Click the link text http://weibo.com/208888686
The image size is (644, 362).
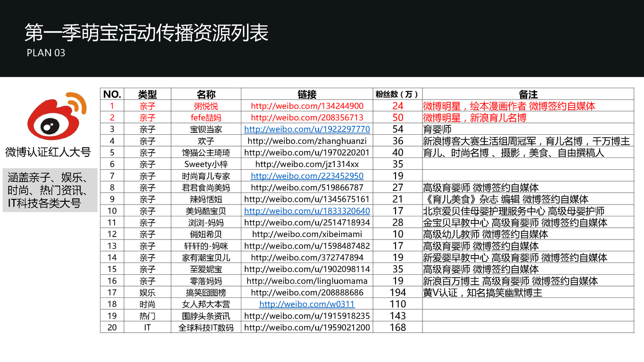coord(307,292)
